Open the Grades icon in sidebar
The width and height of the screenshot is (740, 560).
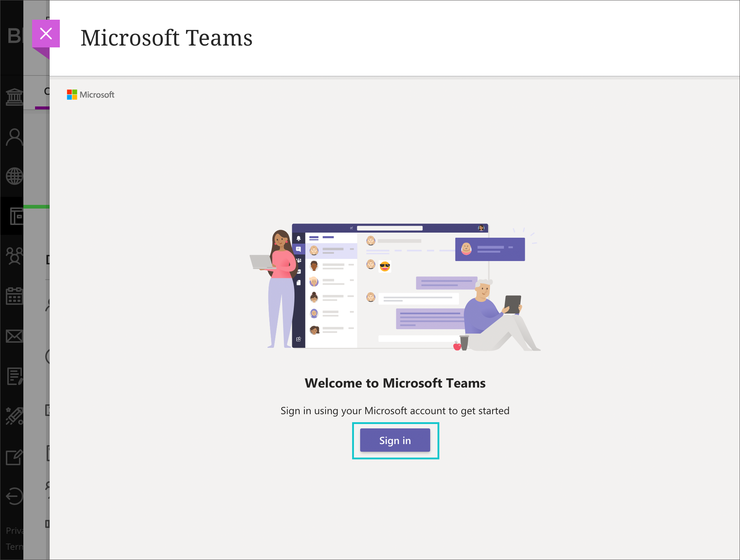coord(15,376)
